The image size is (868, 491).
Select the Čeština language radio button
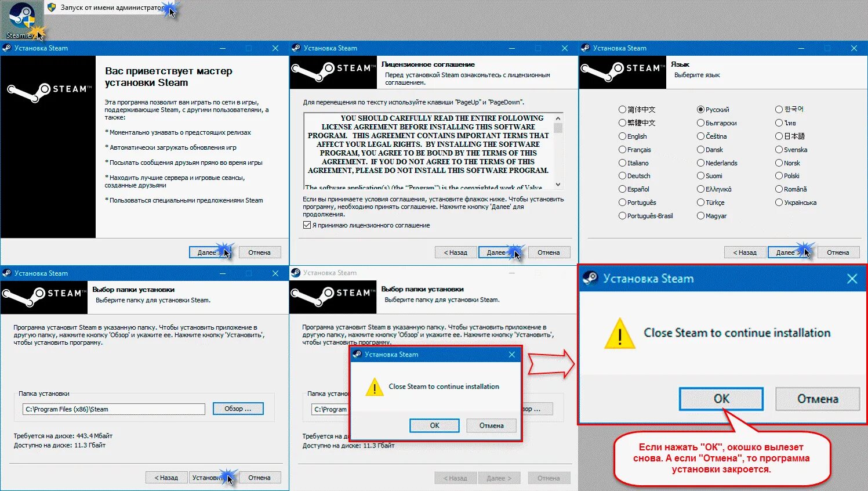(x=700, y=136)
